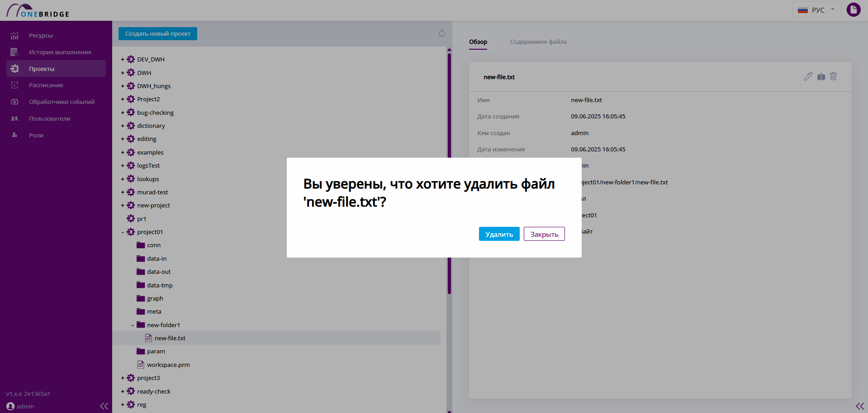Click the Проекты gear icon in sidebar
868x413 pixels.
[14, 69]
